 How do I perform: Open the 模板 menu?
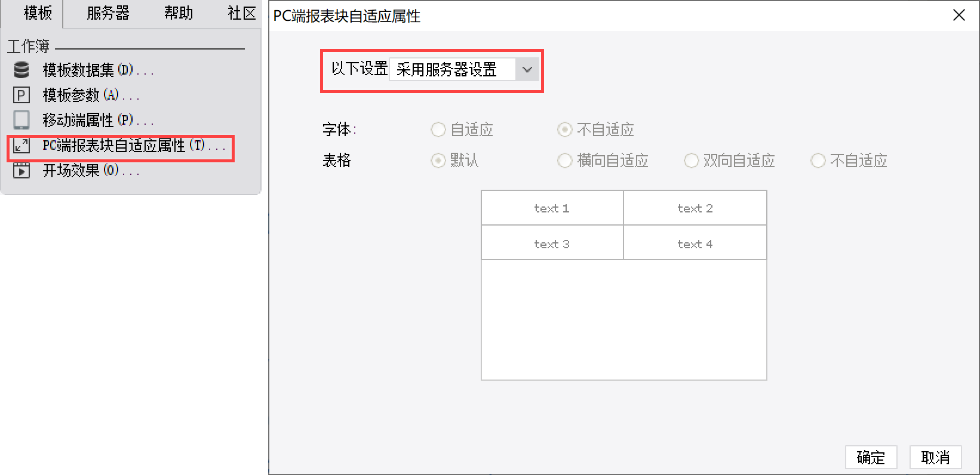click(x=38, y=13)
